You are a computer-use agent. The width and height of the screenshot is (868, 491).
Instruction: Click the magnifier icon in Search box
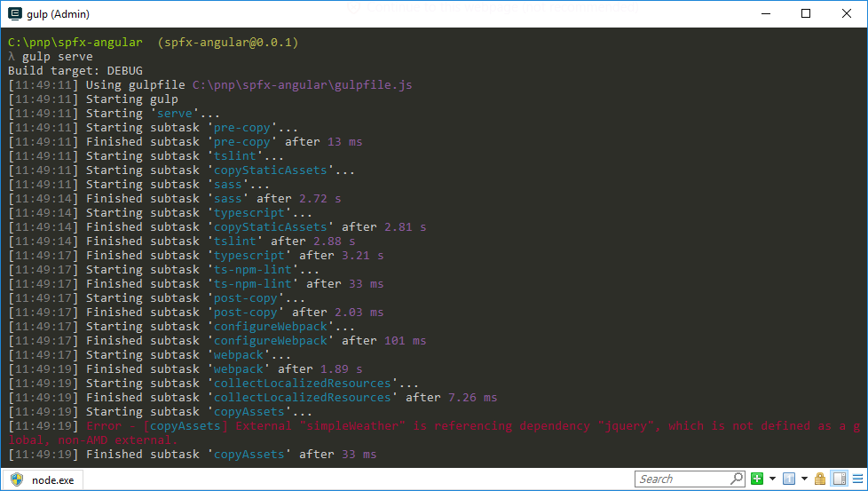coord(737,479)
